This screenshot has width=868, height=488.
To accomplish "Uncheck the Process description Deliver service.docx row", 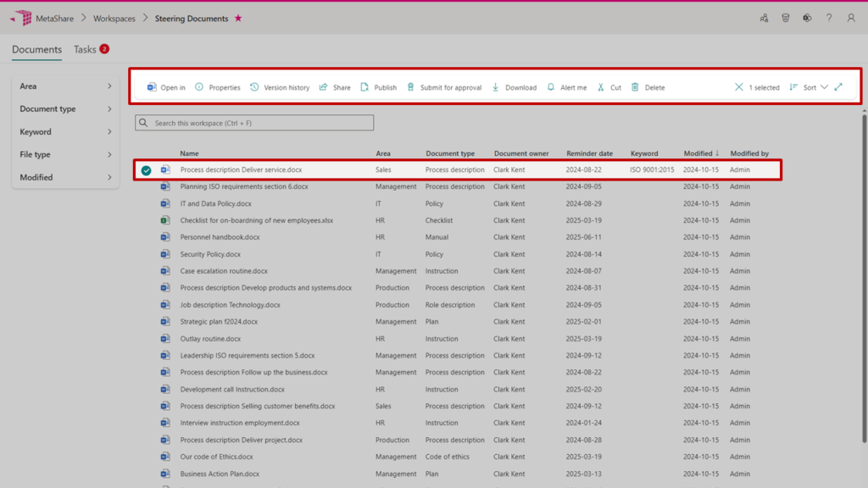I will (147, 170).
